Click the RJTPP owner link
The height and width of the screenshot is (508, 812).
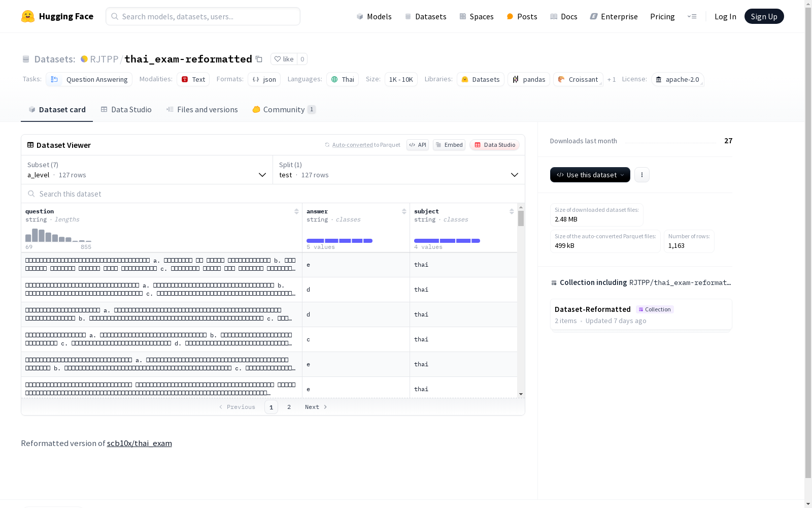coord(104,59)
